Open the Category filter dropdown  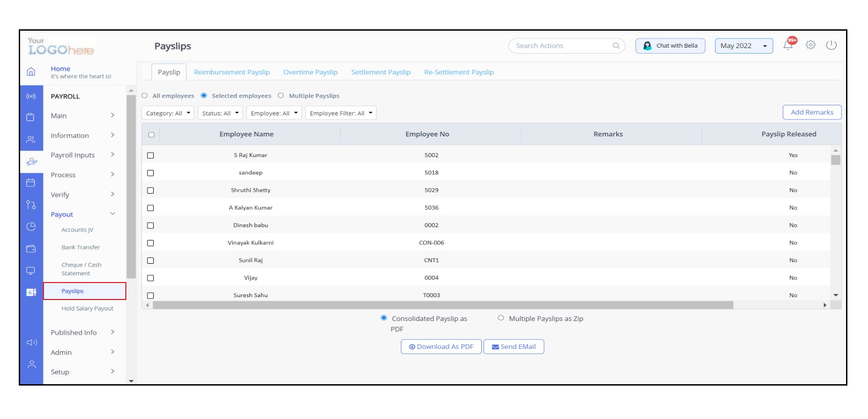[168, 113]
